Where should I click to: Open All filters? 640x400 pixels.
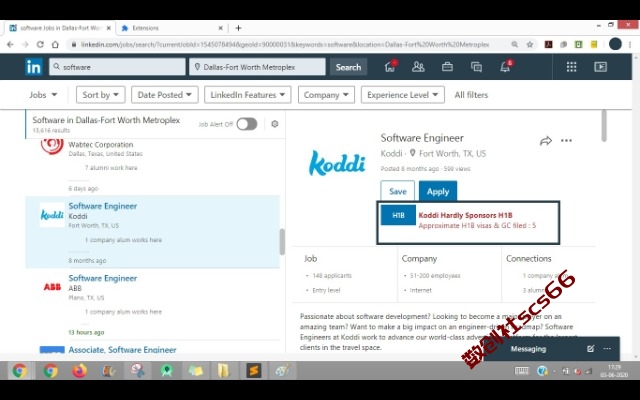(x=471, y=95)
